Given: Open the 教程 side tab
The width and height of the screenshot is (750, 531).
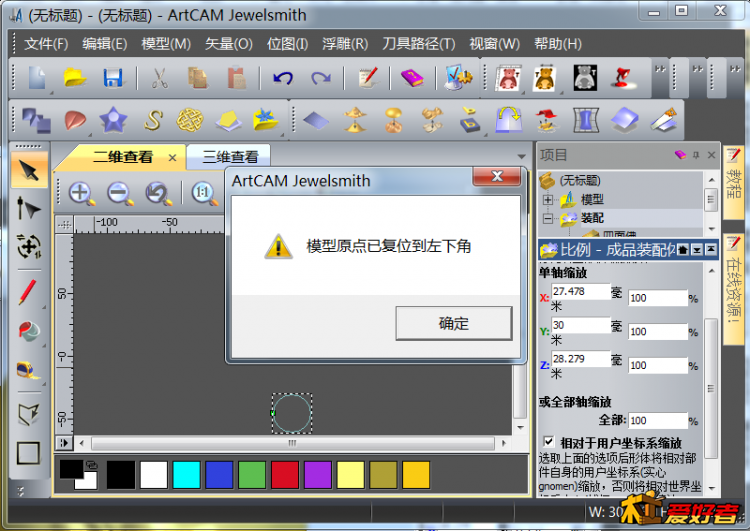Looking at the screenshot, I should [733, 183].
